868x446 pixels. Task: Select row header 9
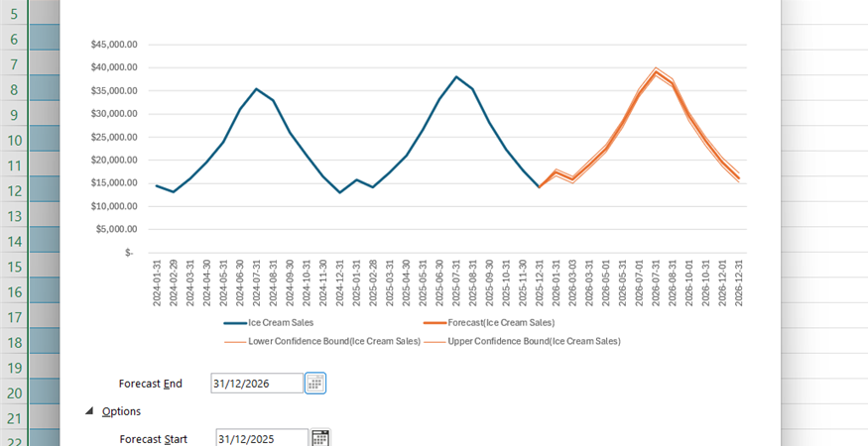(x=14, y=115)
